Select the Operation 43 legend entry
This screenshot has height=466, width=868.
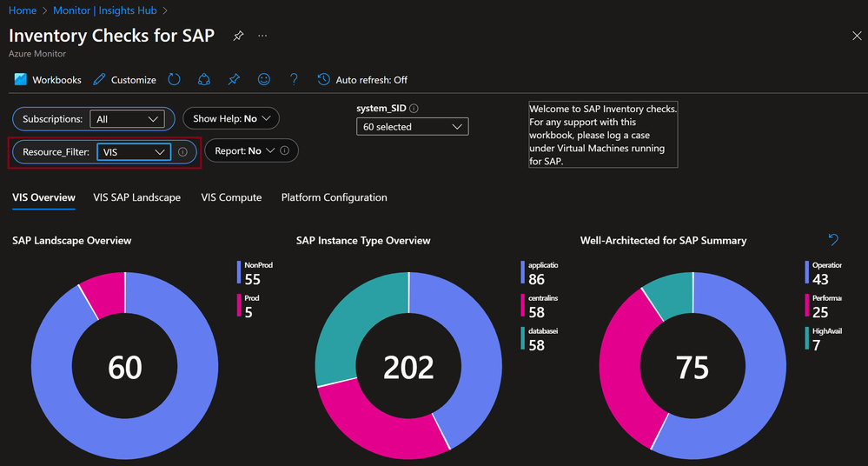[x=823, y=273]
